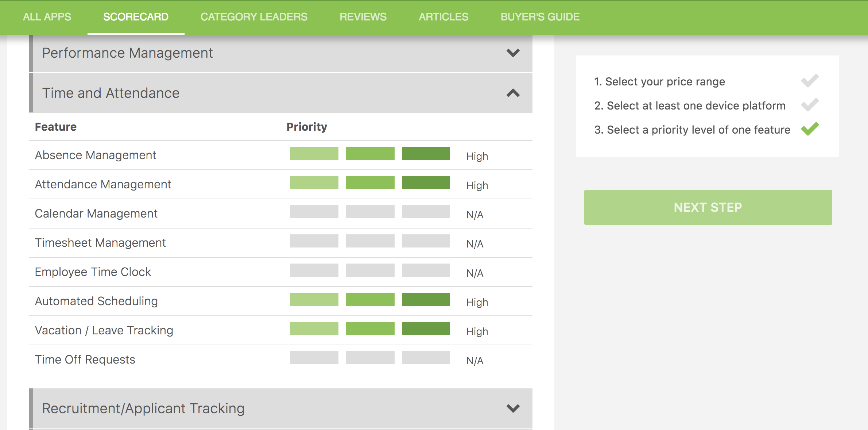Click green checkmark beside priority level step
The width and height of the screenshot is (868, 430).
click(x=810, y=129)
